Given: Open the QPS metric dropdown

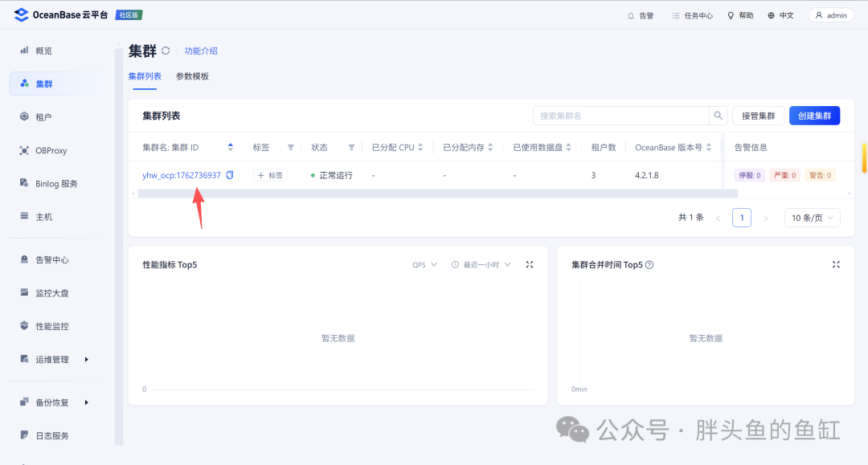Looking at the screenshot, I should [x=424, y=265].
